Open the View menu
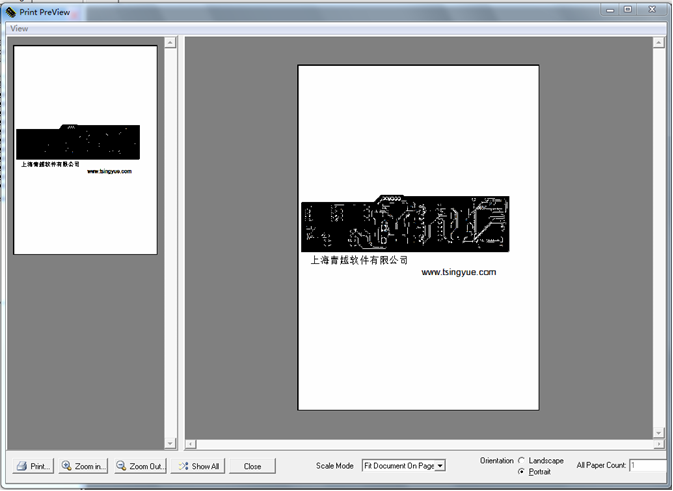Viewport: 673px width, 491px height. coord(19,28)
